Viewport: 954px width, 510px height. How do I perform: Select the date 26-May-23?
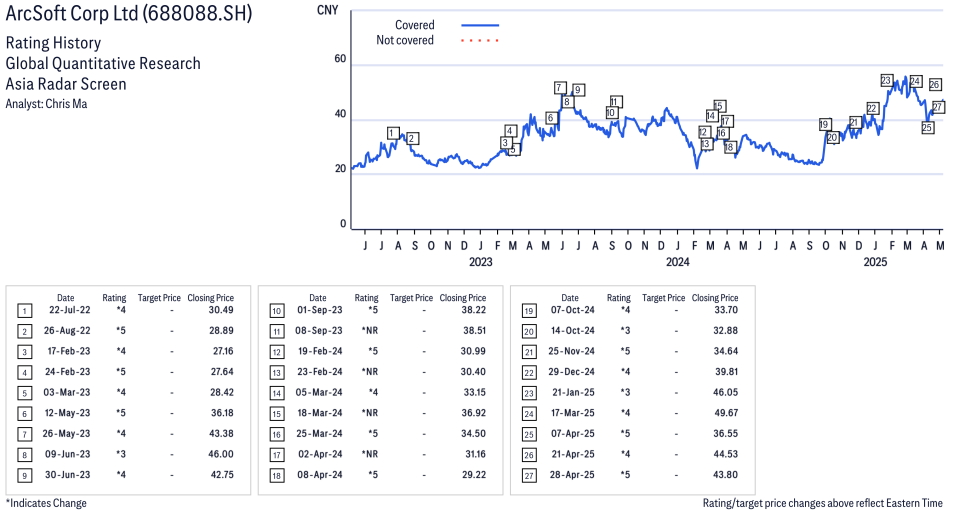pyautogui.click(x=66, y=434)
